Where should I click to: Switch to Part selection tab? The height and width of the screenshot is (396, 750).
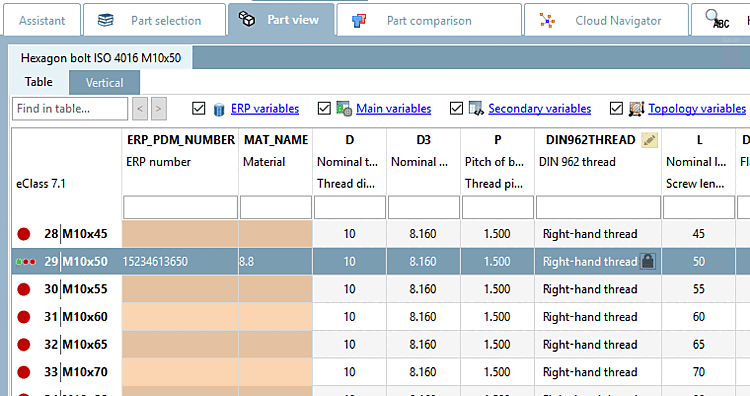(154, 21)
